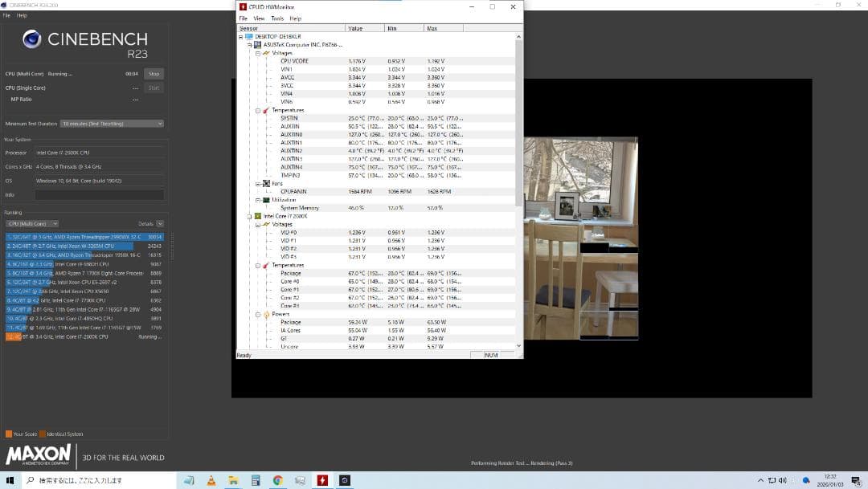Open the Calculator taskbar icon

[256, 480]
